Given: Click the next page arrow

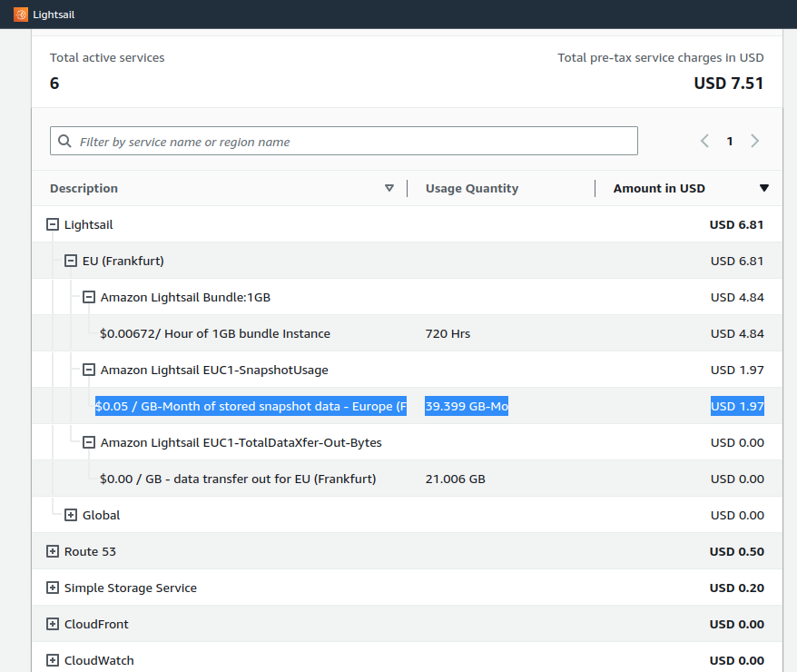Looking at the screenshot, I should [754, 141].
